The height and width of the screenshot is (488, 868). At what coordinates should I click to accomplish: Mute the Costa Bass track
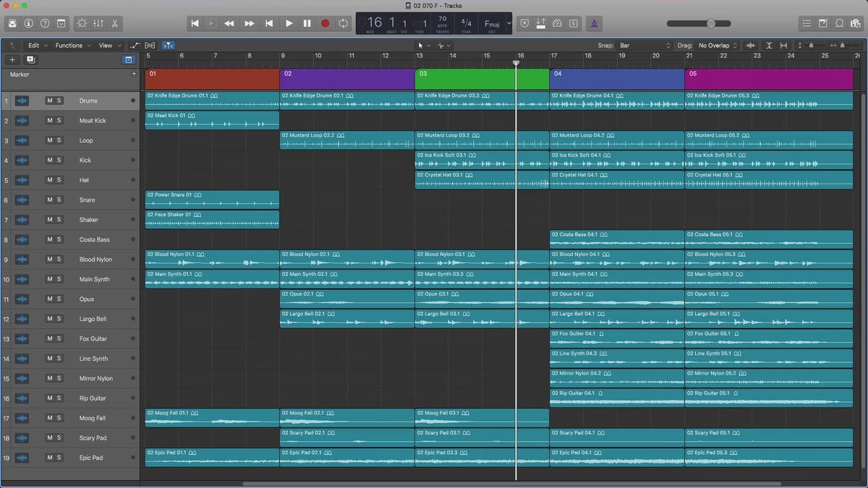click(49, 239)
